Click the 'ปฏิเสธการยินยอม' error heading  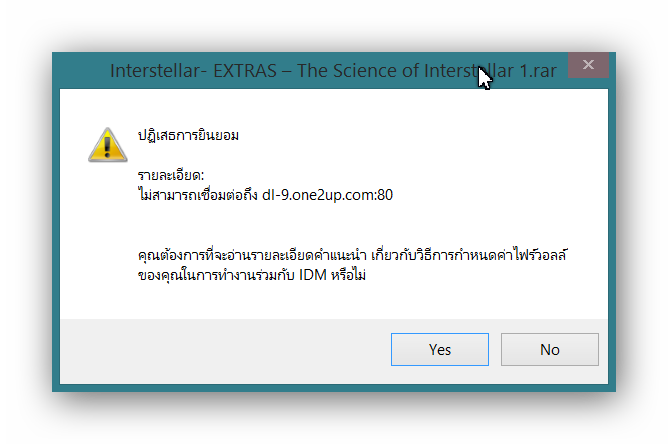[188, 136]
